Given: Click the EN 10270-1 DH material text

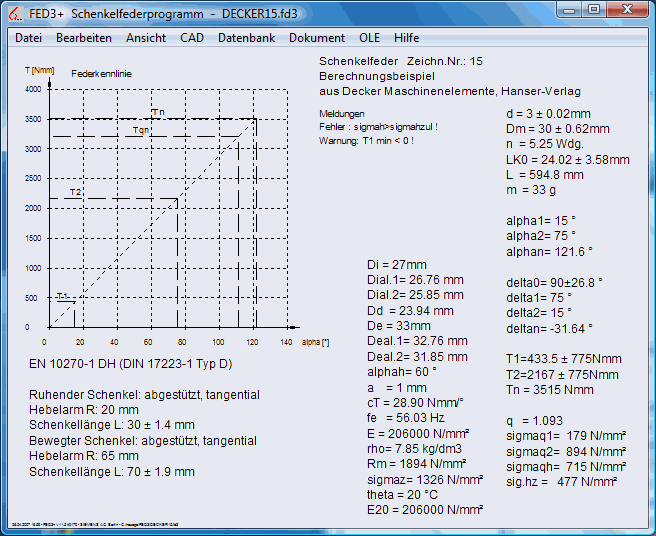Looking at the screenshot, I should coord(130,362).
